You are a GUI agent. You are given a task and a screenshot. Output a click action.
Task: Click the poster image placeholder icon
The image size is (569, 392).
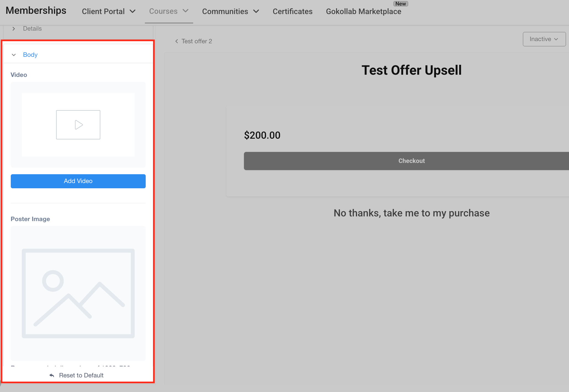coord(78,293)
